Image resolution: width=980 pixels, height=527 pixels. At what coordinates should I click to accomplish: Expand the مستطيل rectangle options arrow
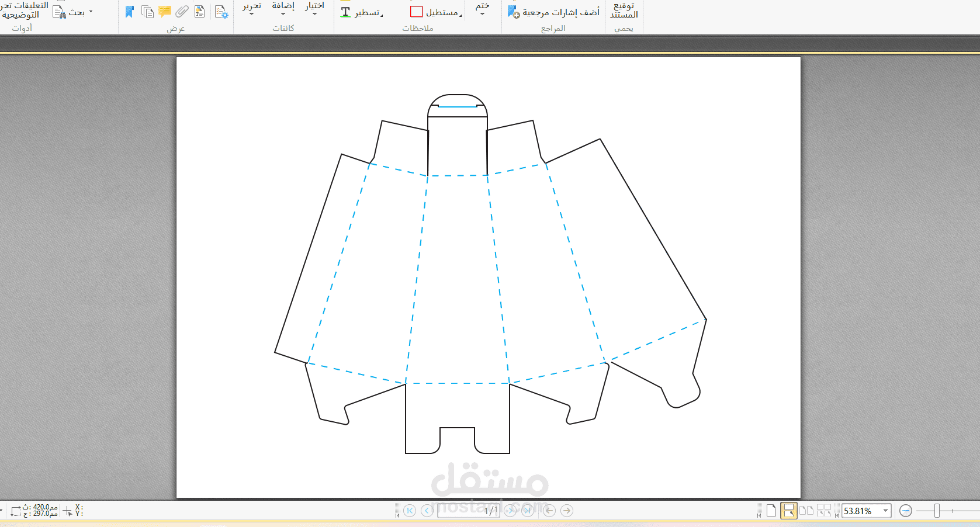460,16
